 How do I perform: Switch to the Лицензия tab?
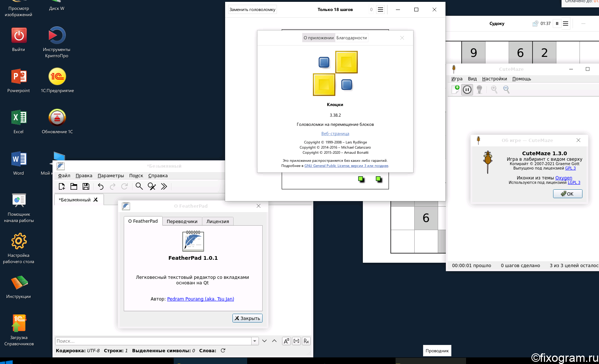click(x=218, y=221)
